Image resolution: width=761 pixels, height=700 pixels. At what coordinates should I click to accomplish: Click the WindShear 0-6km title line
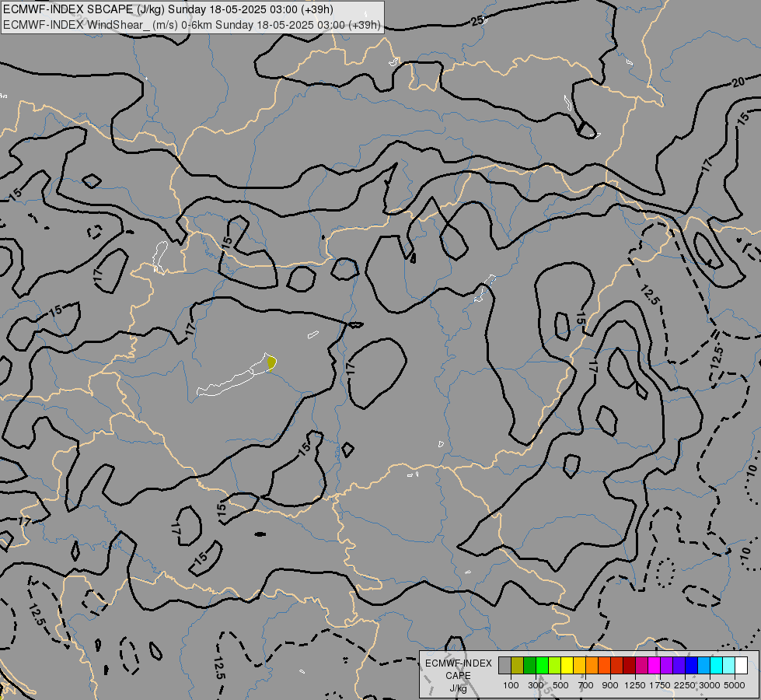192,25
